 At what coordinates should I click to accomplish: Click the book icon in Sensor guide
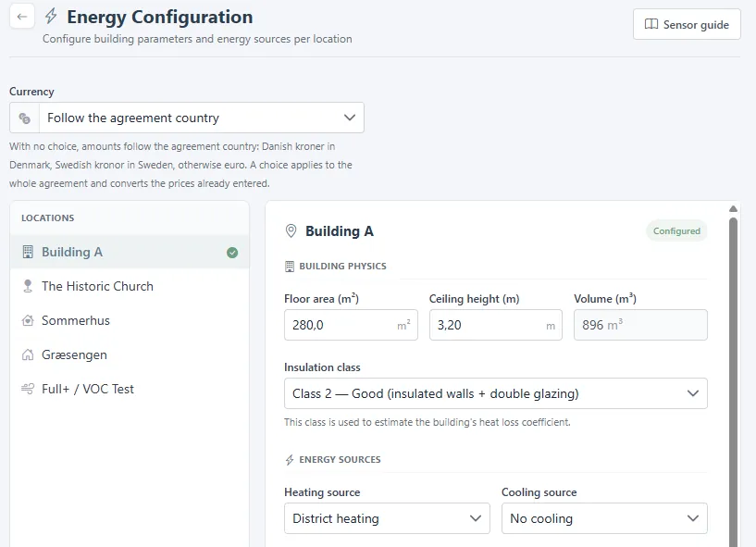(651, 24)
